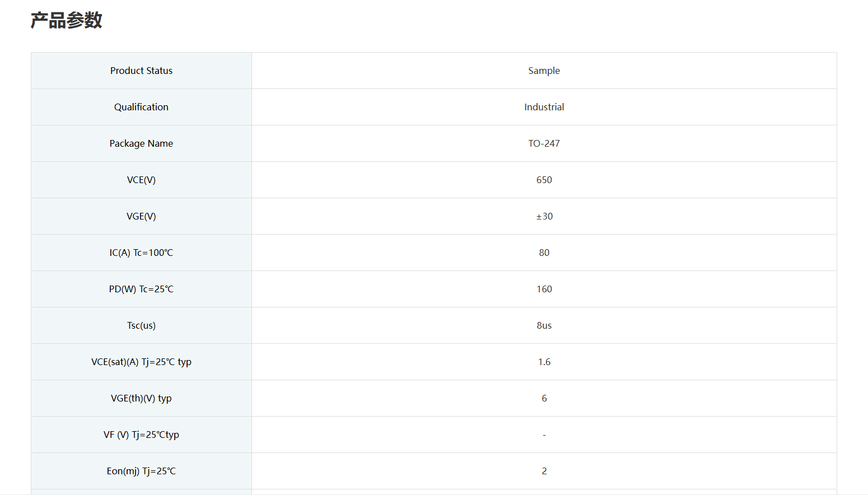
Task: Select the VCE(V) parameter label
Action: click(141, 180)
